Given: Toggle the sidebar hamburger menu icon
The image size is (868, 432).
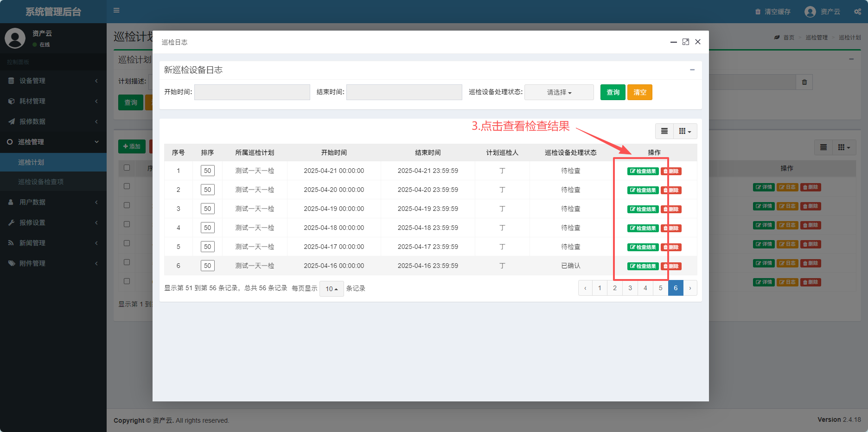Looking at the screenshot, I should [116, 10].
